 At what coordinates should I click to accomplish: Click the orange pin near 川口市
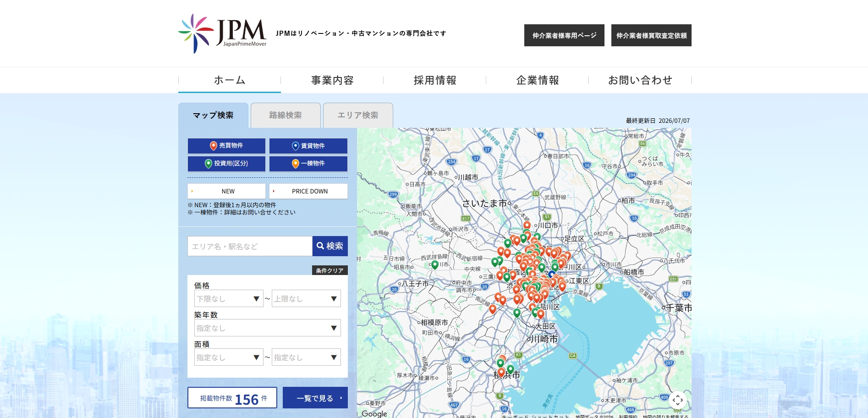tap(527, 225)
